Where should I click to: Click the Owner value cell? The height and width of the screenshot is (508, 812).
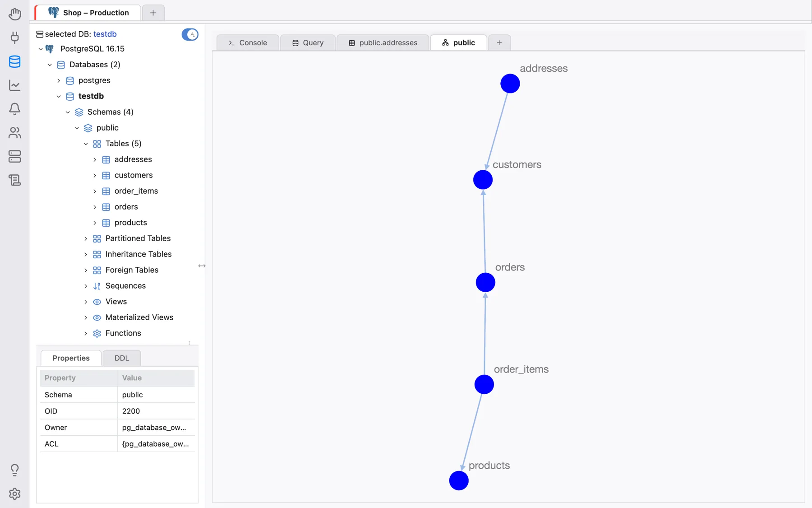pyautogui.click(x=156, y=427)
